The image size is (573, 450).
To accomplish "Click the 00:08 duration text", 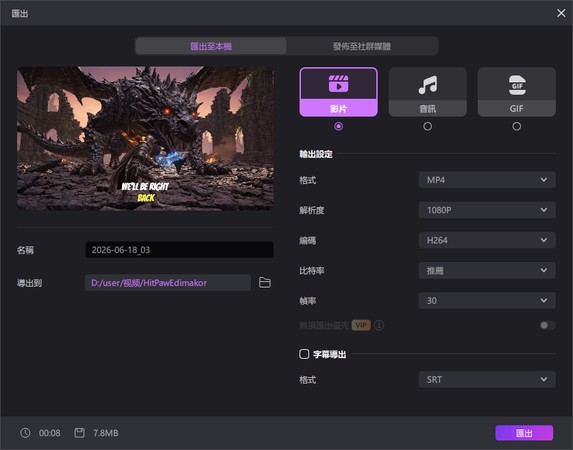I will tap(50, 433).
